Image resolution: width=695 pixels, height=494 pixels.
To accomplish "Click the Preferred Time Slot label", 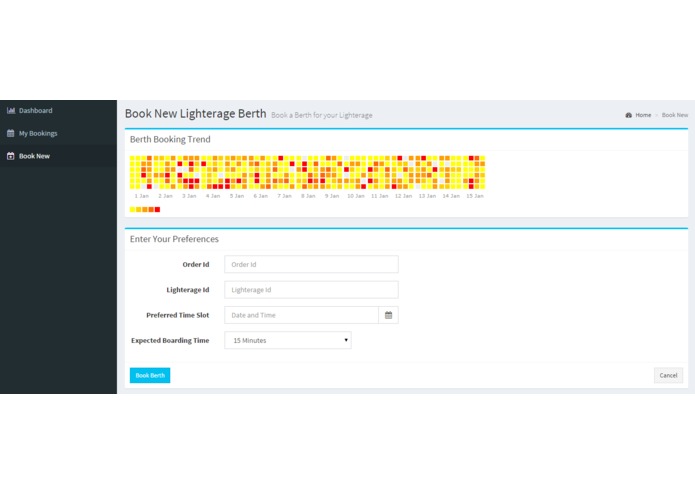I will click(x=178, y=315).
